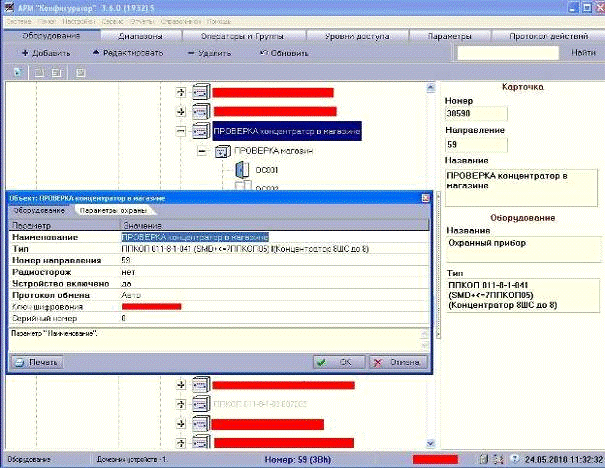Click the Обновить (Refresh) toolbar button
The height and width of the screenshot is (468, 605).
coord(284,52)
